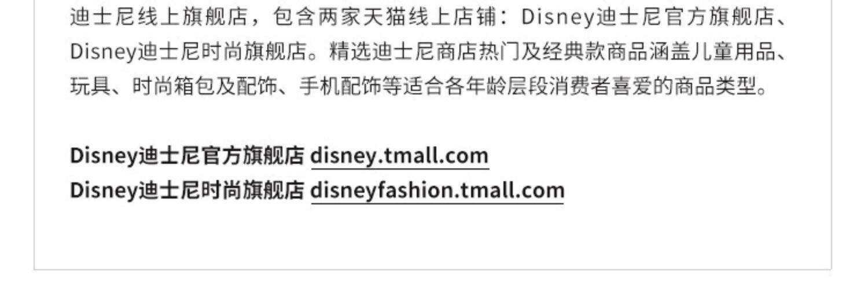
Task: Click the blank card area below the links
Action: 433,237
